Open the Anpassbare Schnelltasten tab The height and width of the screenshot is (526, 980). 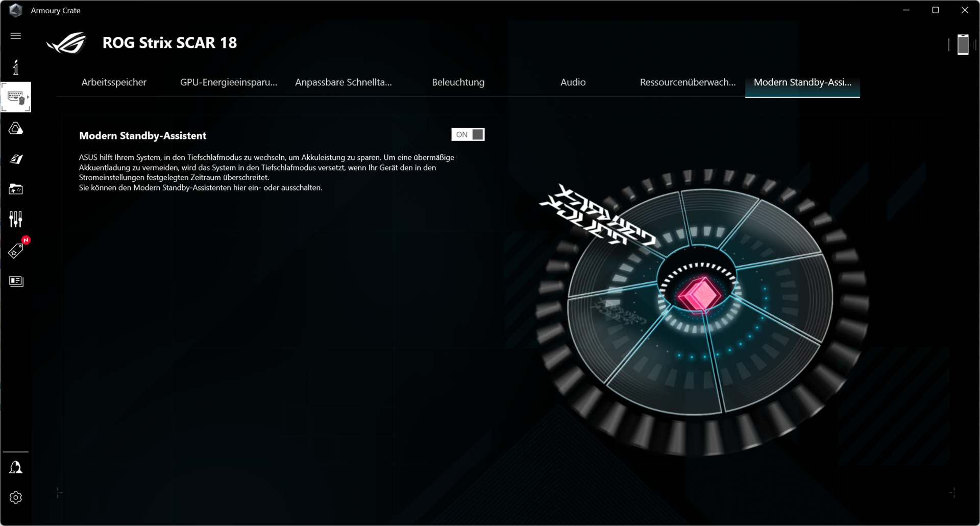(x=343, y=82)
